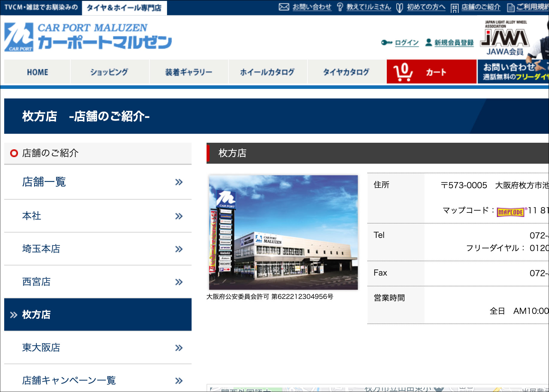Screen dimensions: 549x392
Task: Click the shopping cart icon
Action: (x=403, y=72)
